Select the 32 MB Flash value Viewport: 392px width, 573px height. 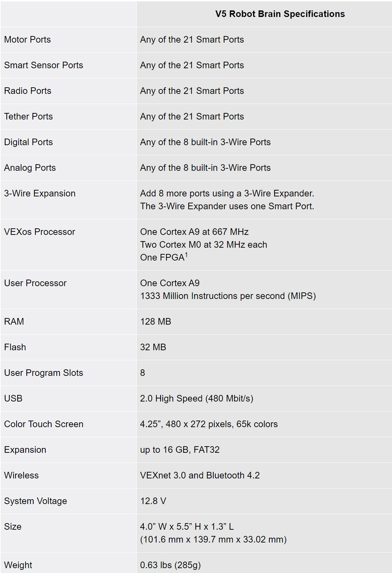click(153, 347)
